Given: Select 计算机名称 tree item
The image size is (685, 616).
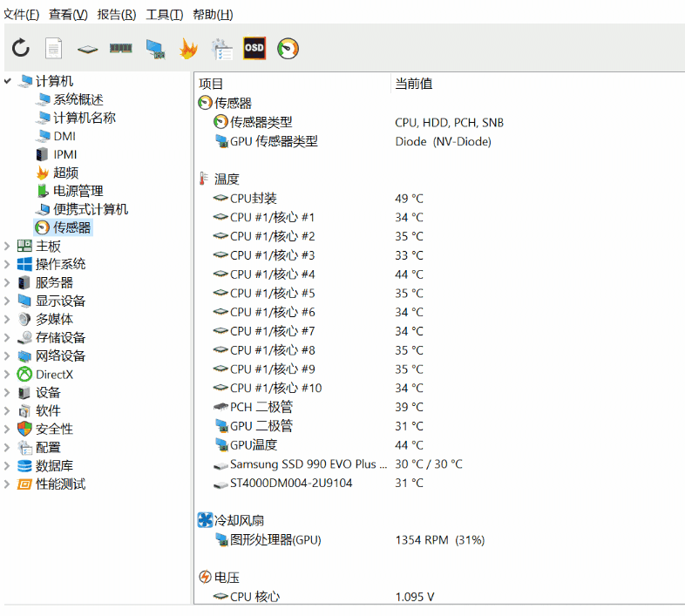Looking at the screenshot, I should (x=85, y=118).
